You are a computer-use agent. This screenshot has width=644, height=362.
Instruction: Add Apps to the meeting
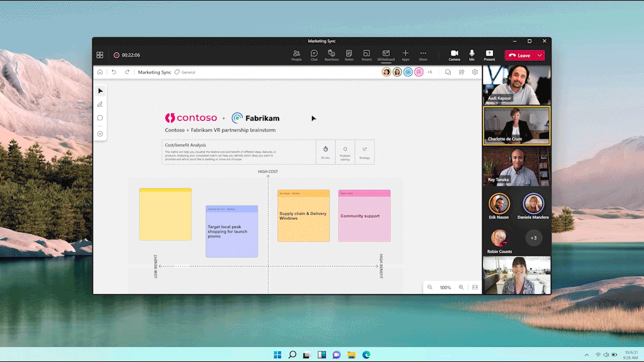click(x=406, y=55)
